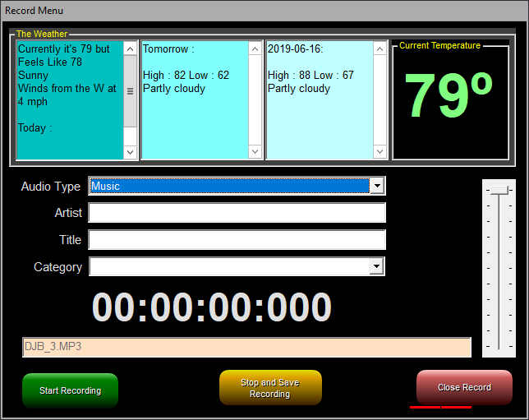Image resolution: width=529 pixels, height=420 pixels.
Task: Click into the Artist input field
Action: tap(237, 213)
